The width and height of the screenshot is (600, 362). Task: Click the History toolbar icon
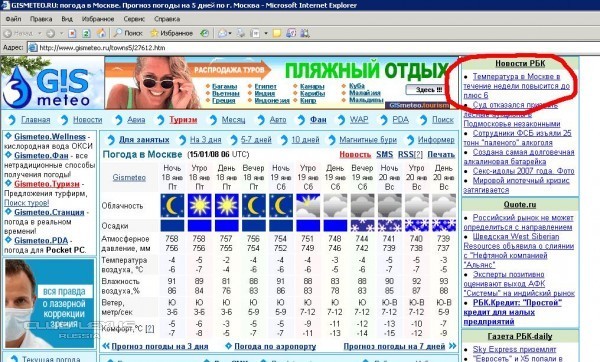click(205, 33)
